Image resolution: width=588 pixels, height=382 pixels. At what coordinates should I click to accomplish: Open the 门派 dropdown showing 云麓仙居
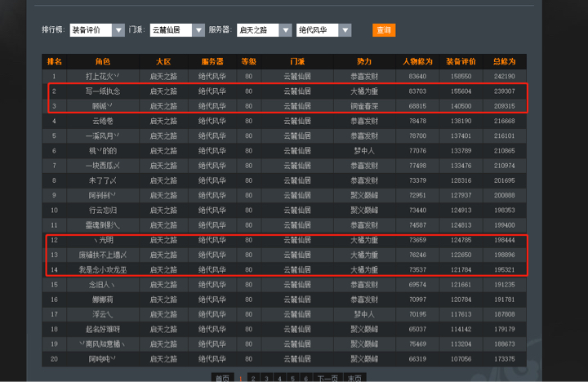tap(177, 30)
